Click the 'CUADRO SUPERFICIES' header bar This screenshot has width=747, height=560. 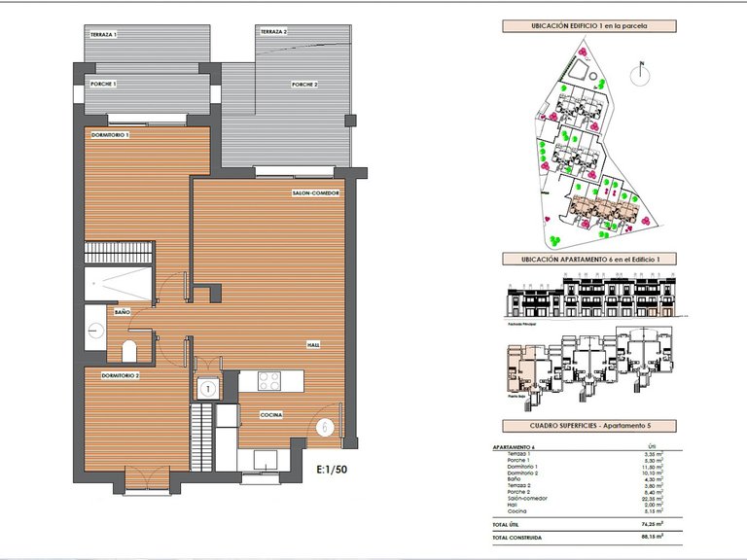tap(589, 426)
